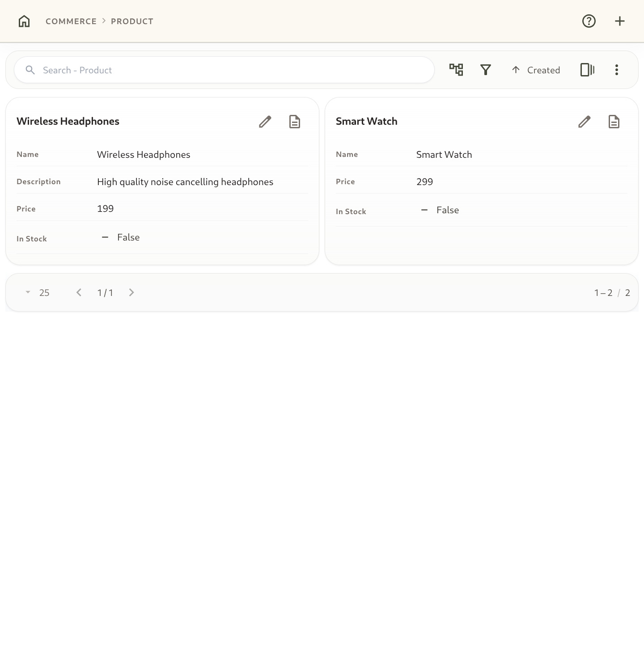Select the Smart Watch name value
The height and width of the screenshot is (654, 644).
tap(444, 155)
